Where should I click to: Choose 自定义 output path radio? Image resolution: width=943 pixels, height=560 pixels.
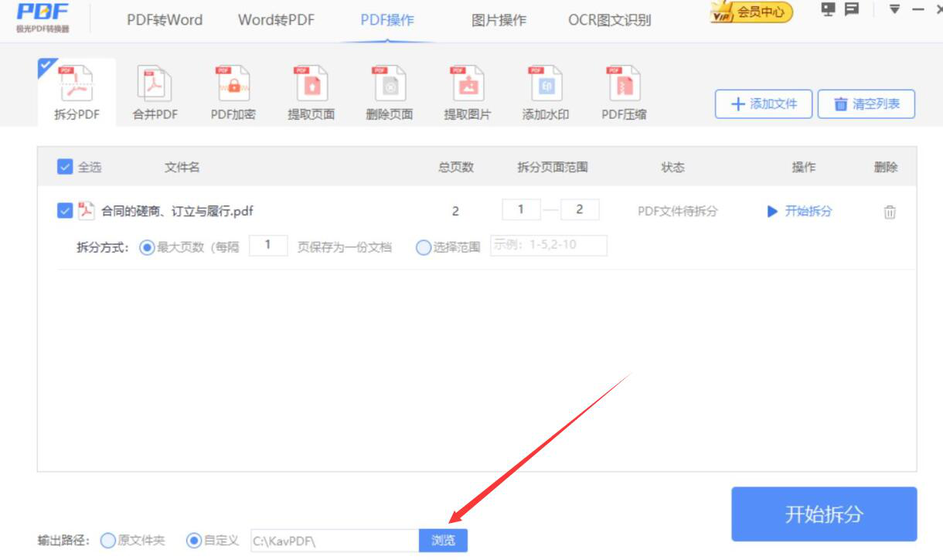point(194,540)
